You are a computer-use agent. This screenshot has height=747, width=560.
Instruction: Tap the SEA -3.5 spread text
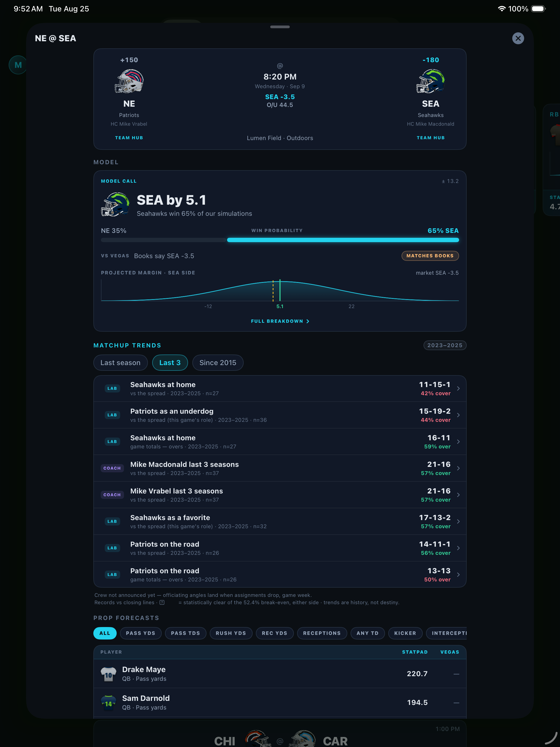point(280,97)
